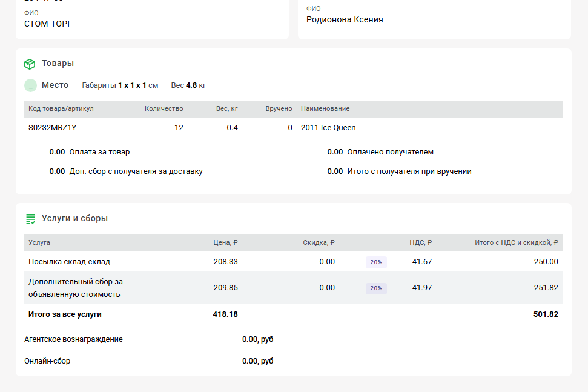Click the Наименование column header
Image resolution: width=588 pixels, height=392 pixels.
325,109
